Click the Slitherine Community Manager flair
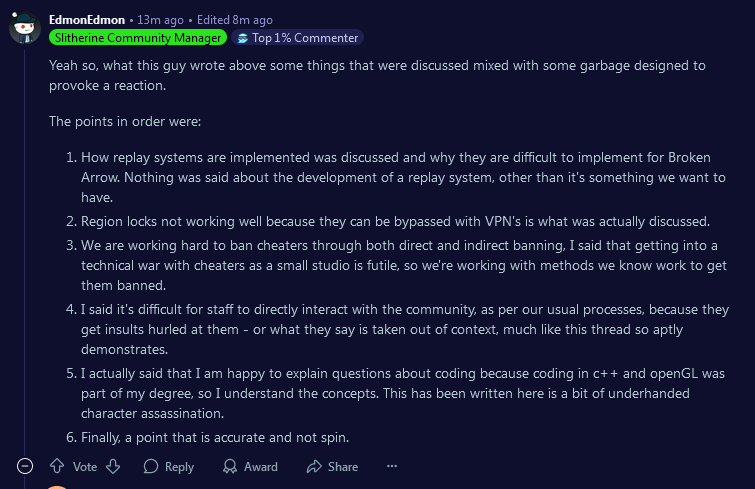755x489 pixels. pyautogui.click(x=137, y=38)
